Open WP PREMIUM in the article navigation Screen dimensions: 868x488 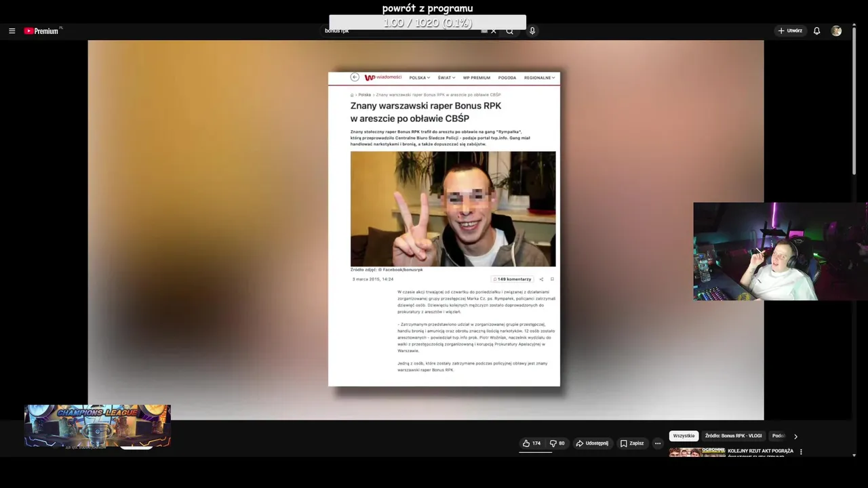pos(477,78)
